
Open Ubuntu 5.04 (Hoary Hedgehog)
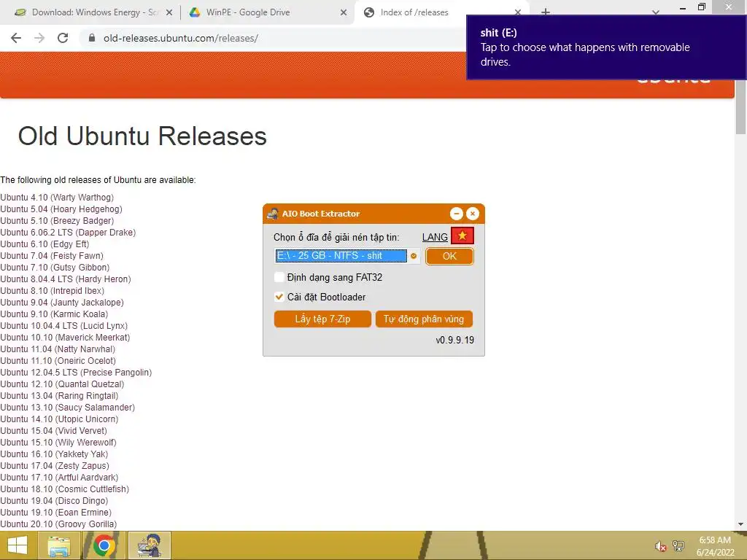click(x=61, y=209)
